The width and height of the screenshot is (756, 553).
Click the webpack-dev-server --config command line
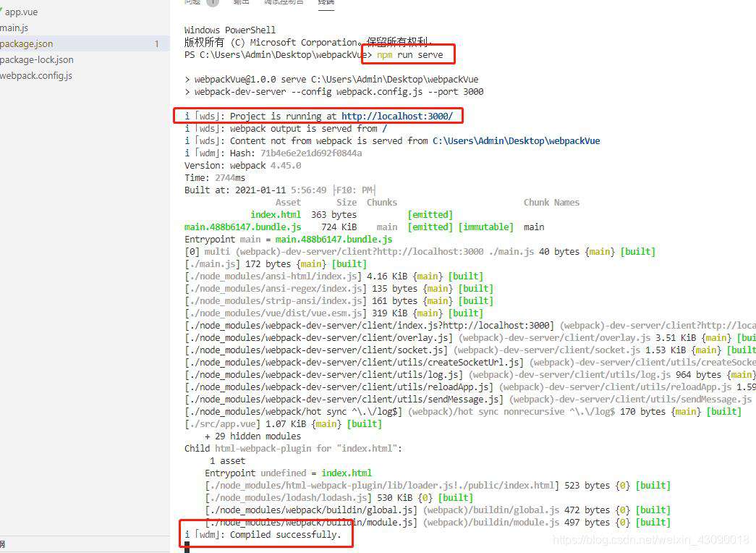[334, 92]
